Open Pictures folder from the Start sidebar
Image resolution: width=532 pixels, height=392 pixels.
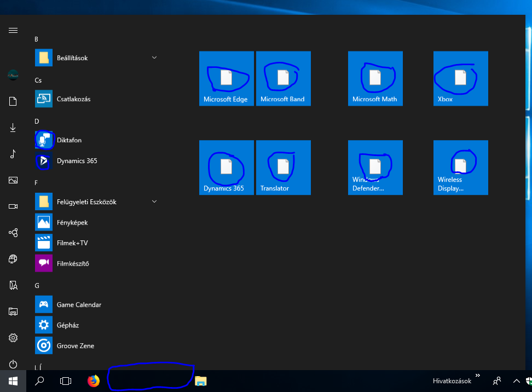(x=13, y=180)
